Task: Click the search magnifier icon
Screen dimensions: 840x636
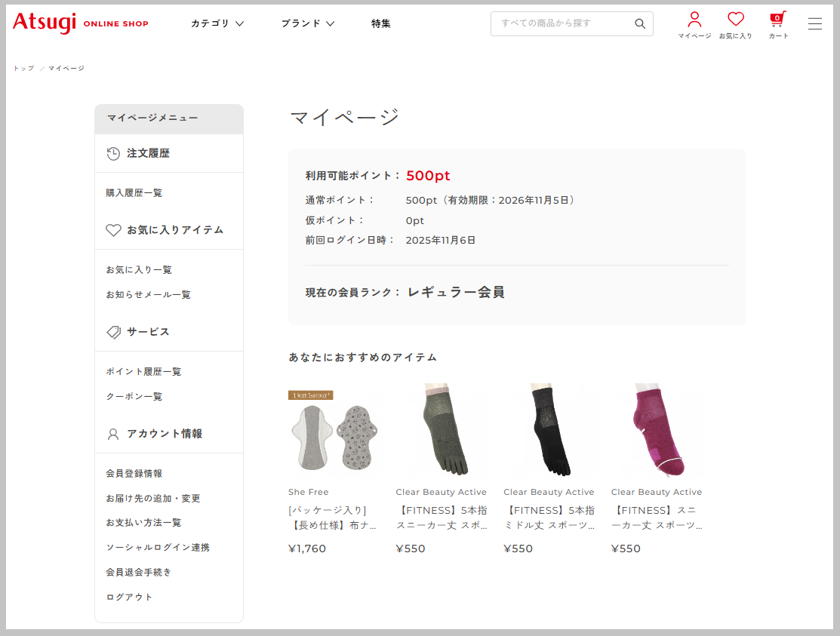Action: [x=639, y=23]
